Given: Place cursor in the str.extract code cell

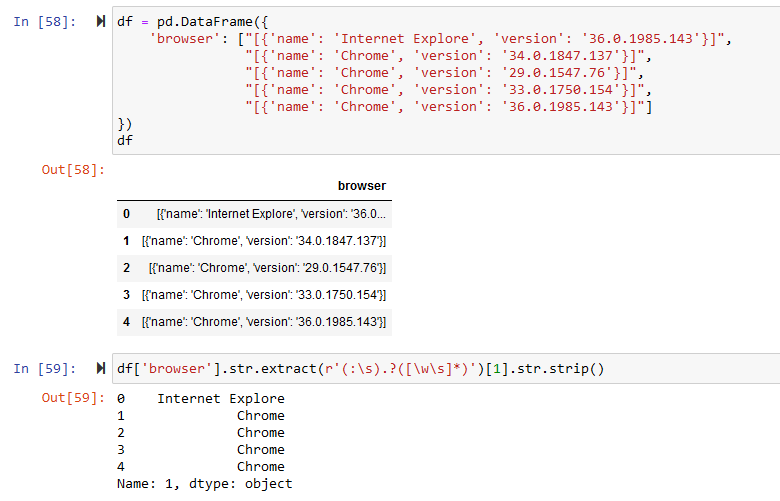Looking at the screenshot, I should (446, 369).
